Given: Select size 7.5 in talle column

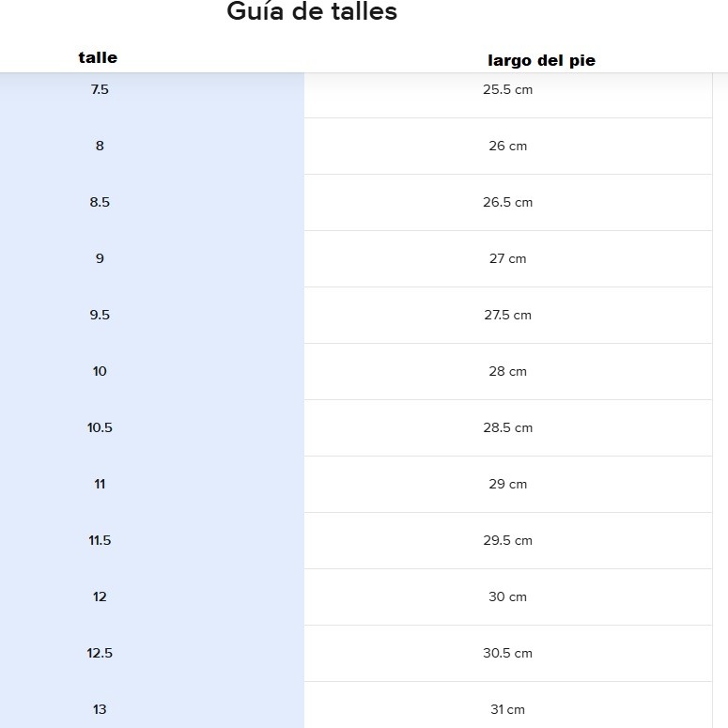Looking at the screenshot, I should point(100,89).
